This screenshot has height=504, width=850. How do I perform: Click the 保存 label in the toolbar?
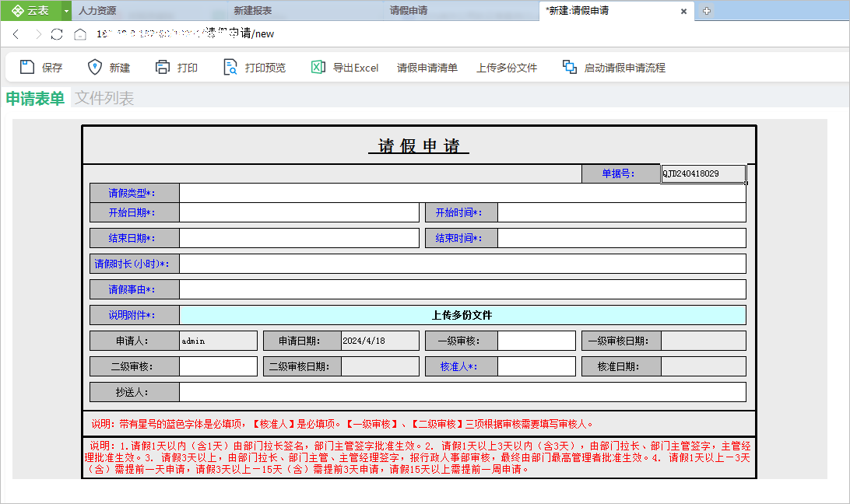(x=52, y=68)
